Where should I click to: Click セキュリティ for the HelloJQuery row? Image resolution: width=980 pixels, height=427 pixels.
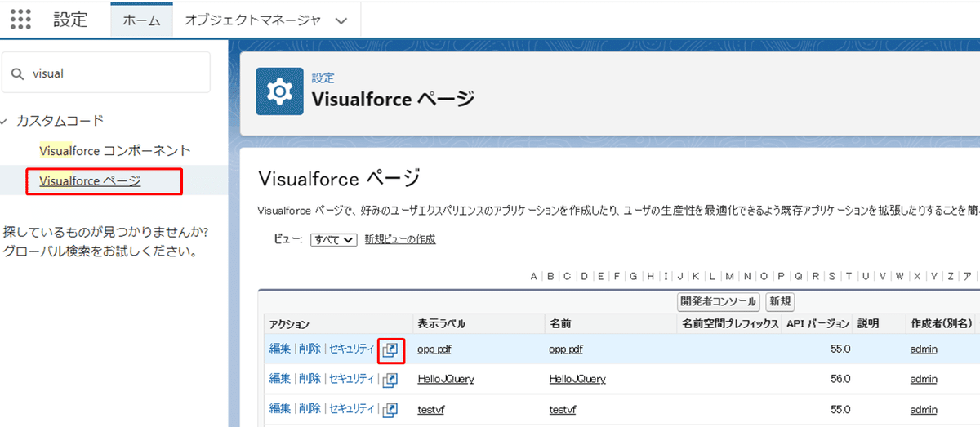(351, 379)
